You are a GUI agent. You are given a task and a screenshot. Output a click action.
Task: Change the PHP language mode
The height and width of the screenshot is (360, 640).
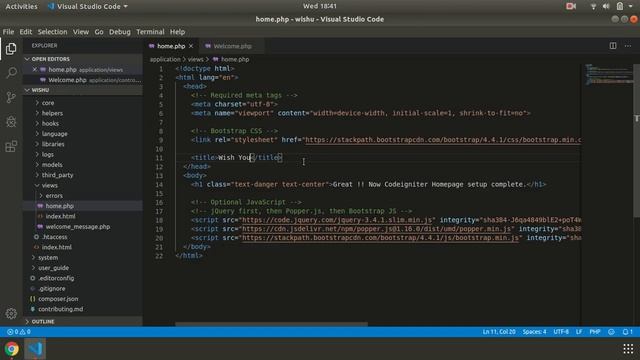point(595,332)
